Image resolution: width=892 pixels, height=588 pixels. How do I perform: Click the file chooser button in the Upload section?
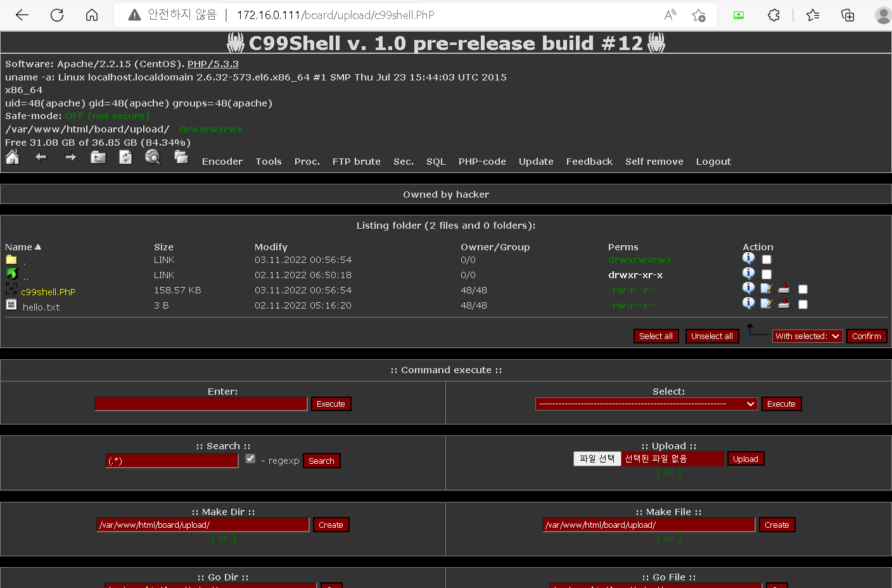597,459
